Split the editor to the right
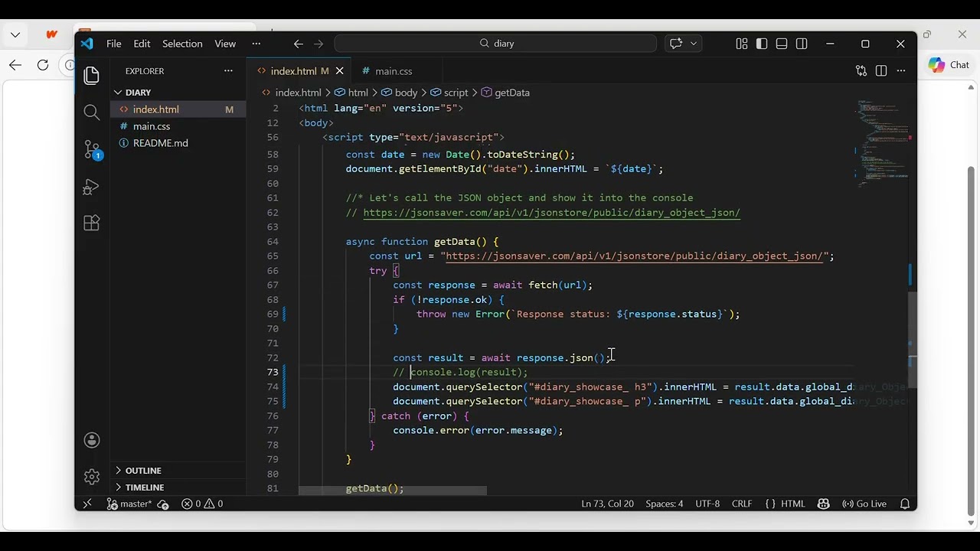 pyautogui.click(x=881, y=70)
